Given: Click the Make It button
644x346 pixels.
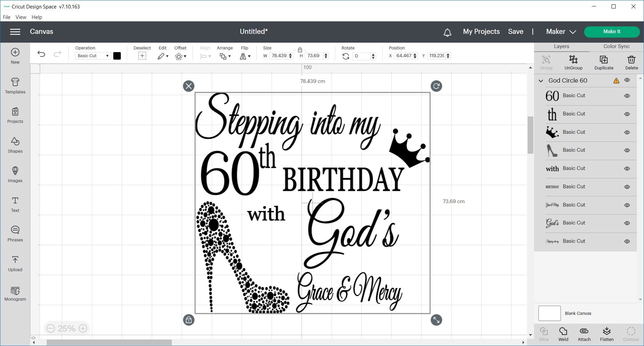Looking at the screenshot, I should pos(611,31).
